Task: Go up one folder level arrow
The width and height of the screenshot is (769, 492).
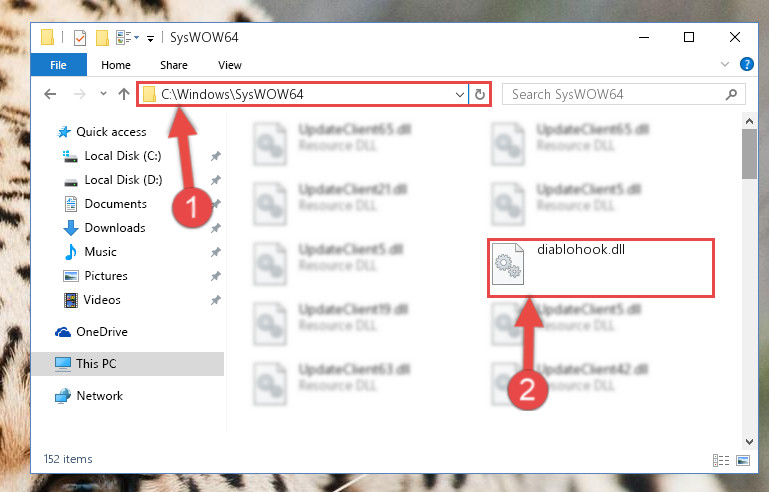Action: [x=124, y=94]
